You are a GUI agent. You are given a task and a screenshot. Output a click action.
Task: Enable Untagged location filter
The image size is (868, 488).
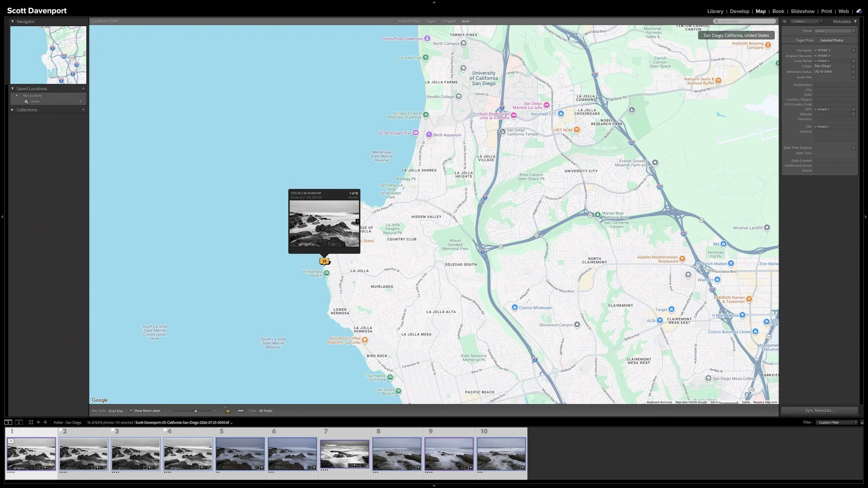point(449,21)
